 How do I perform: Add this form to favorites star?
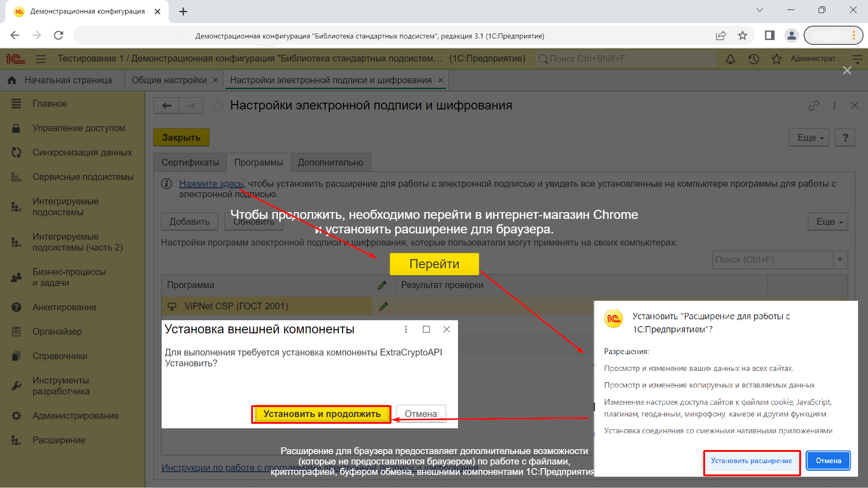(218, 105)
